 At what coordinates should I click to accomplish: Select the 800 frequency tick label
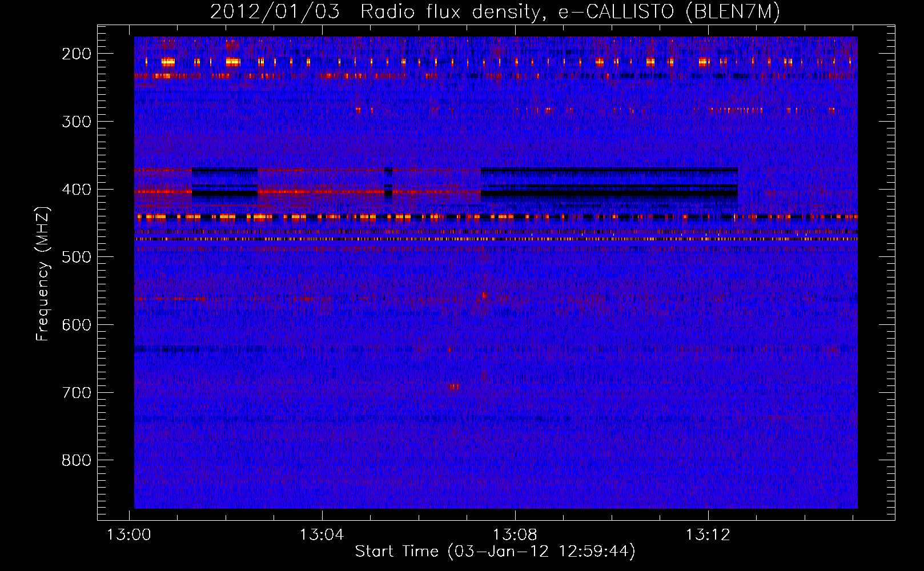[x=77, y=460]
